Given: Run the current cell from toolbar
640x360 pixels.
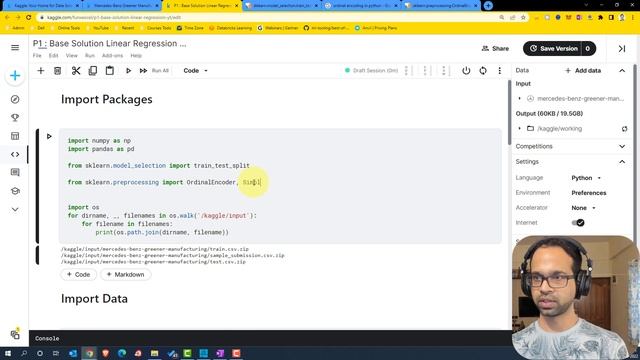Looking at the screenshot, I should click(128, 71).
